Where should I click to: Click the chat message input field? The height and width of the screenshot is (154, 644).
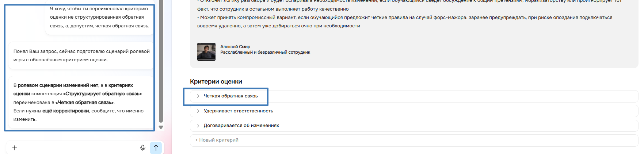click(x=77, y=148)
